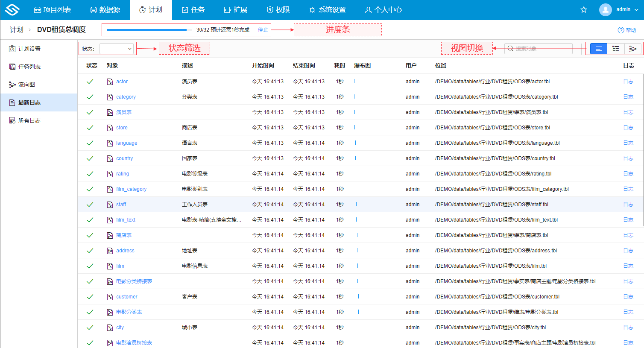This screenshot has height=348, width=644.
Task: Switch to tree view icon
Action: 616,49
